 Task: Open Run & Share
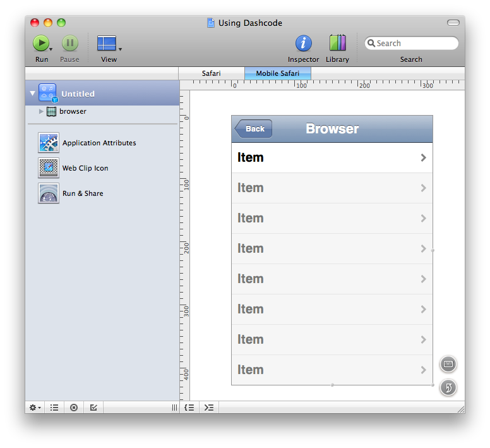coord(49,193)
